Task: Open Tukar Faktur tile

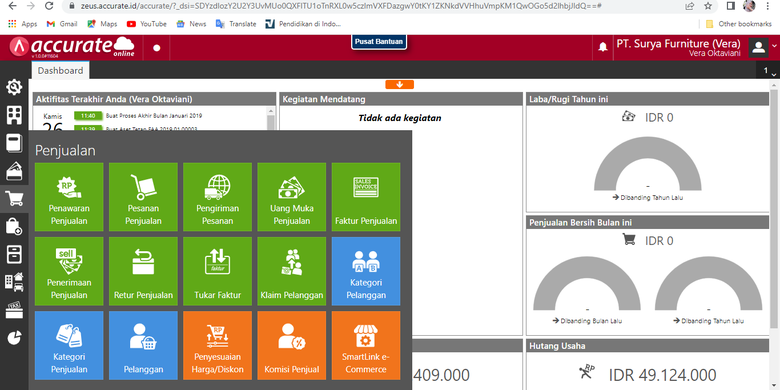Action: [x=217, y=271]
